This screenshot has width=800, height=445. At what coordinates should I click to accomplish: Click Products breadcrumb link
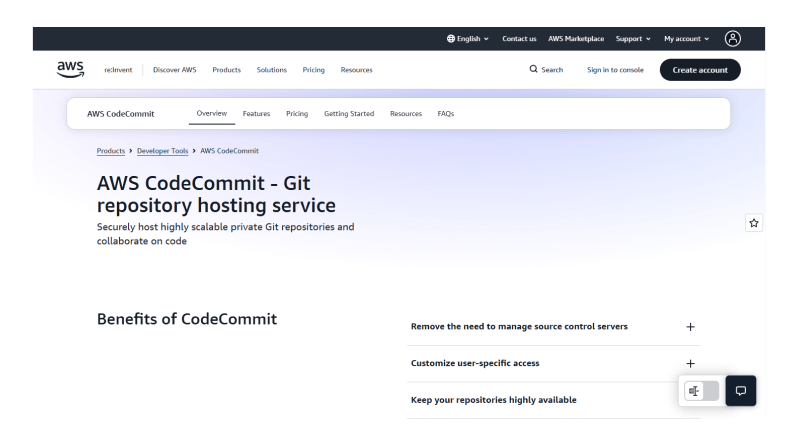[x=111, y=151]
